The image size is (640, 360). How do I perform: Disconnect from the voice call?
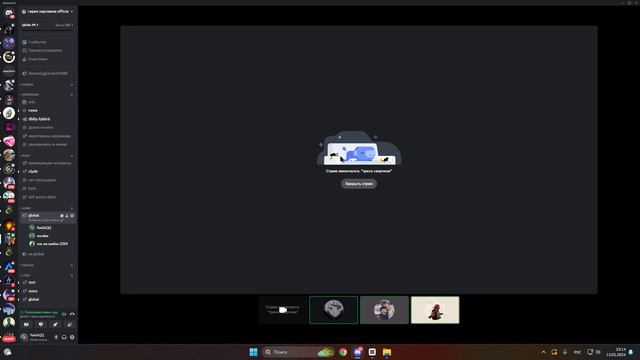tap(72, 314)
